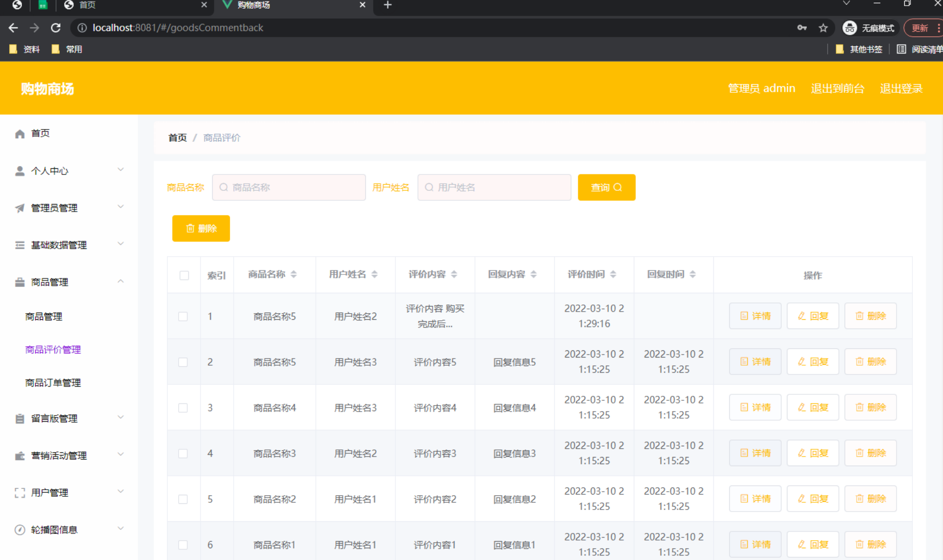This screenshot has width=943, height=560.
Task: Click 回复 for row 2
Action: [x=813, y=362]
